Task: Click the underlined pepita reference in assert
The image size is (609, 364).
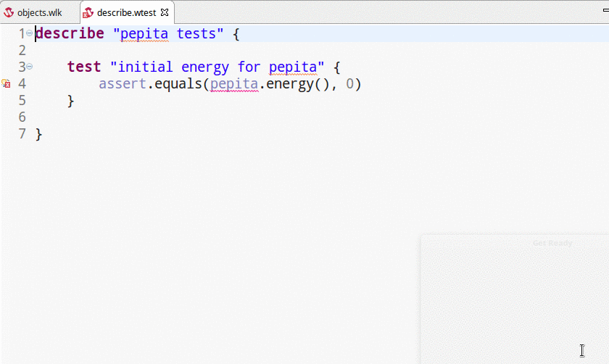Action: (234, 84)
